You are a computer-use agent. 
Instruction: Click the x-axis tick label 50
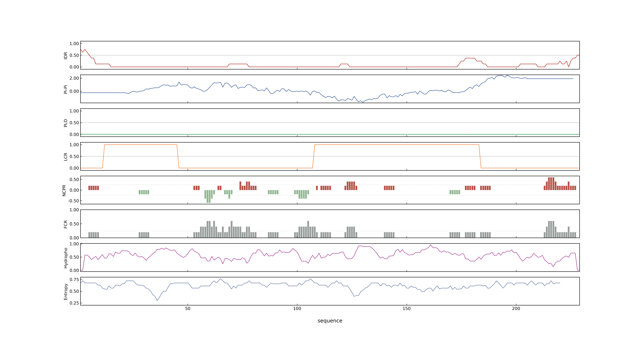[188, 309]
